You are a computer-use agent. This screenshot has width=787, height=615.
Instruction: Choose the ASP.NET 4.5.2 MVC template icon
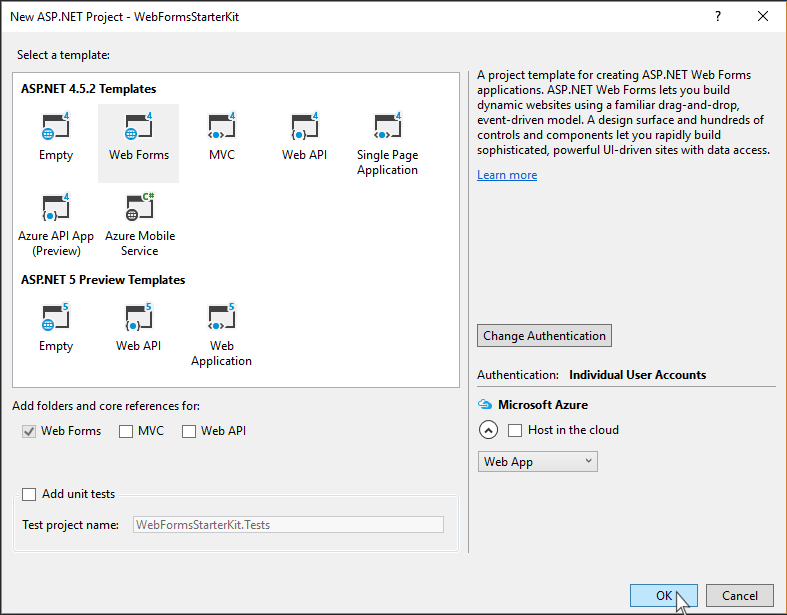point(222,126)
